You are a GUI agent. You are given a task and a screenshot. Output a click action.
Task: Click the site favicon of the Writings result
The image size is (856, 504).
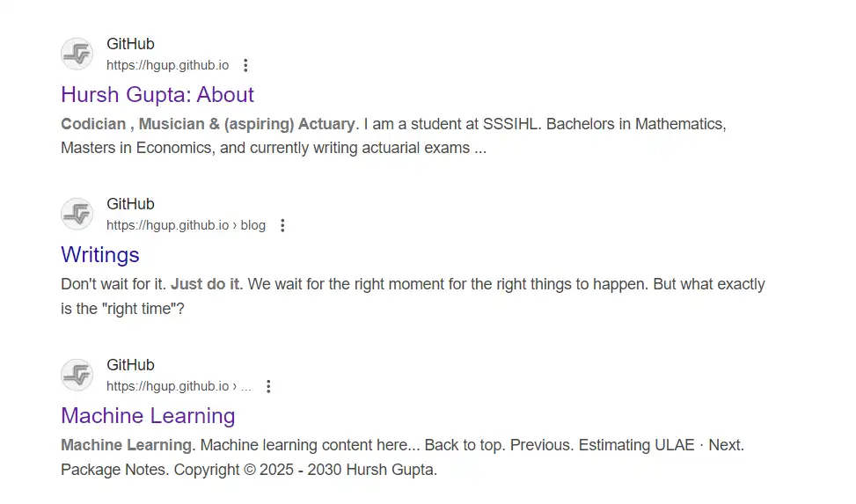[x=77, y=214]
